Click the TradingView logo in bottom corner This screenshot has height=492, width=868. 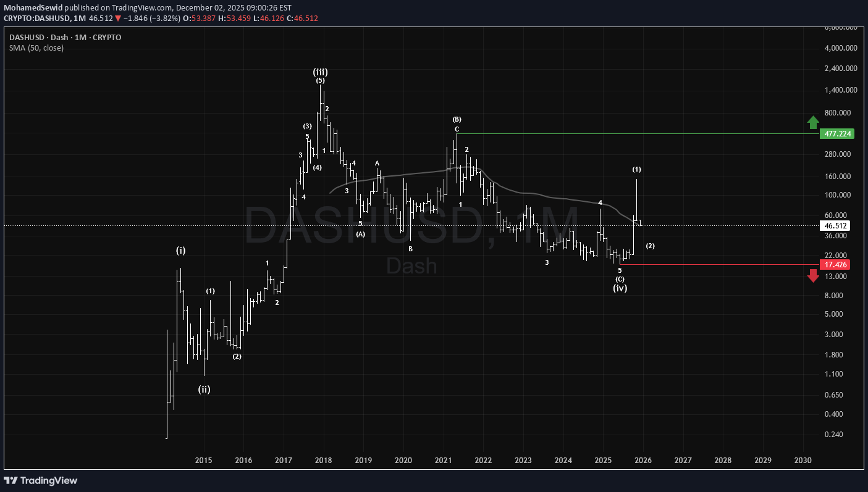click(41, 480)
